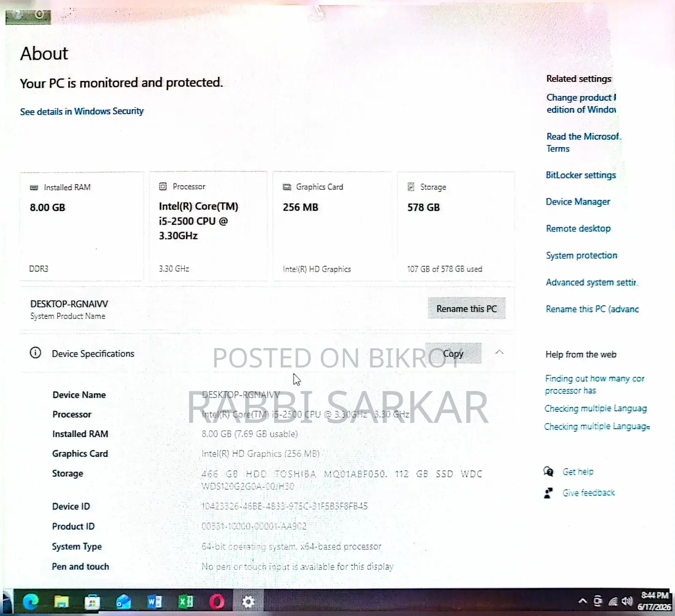The width and height of the screenshot is (675, 616).
Task: Open the Outlook mail app on taskbar
Action: click(x=123, y=602)
